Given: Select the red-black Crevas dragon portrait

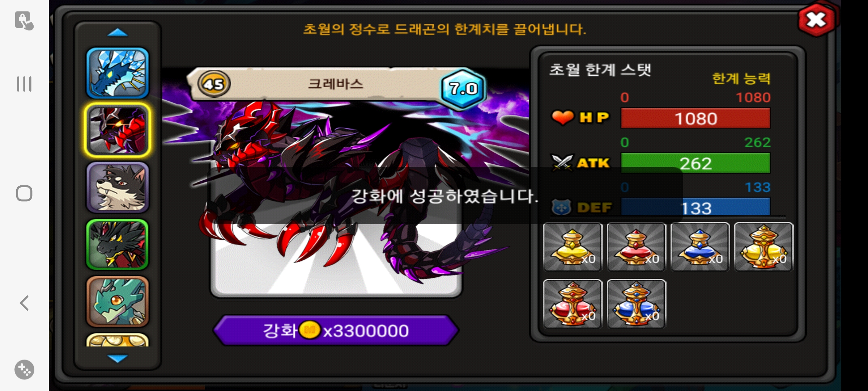Looking at the screenshot, I should [x=118, y=130].
